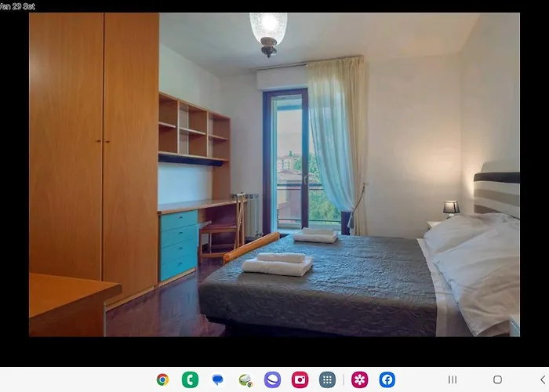Image resolution: width=549 pixels, height=392 pixels.
Task: Tap the wooden wardrobe doors in photo
Action: point(94,149)
